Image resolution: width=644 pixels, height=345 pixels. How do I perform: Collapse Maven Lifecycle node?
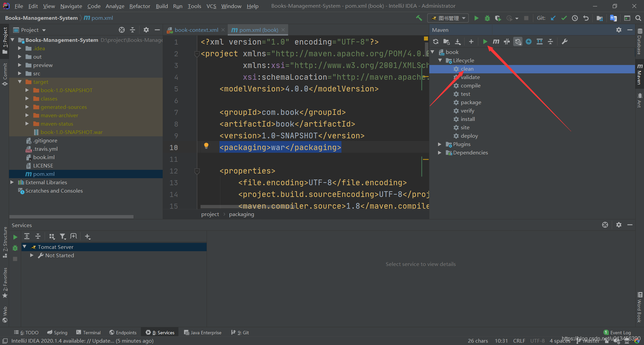click(440, 60)
